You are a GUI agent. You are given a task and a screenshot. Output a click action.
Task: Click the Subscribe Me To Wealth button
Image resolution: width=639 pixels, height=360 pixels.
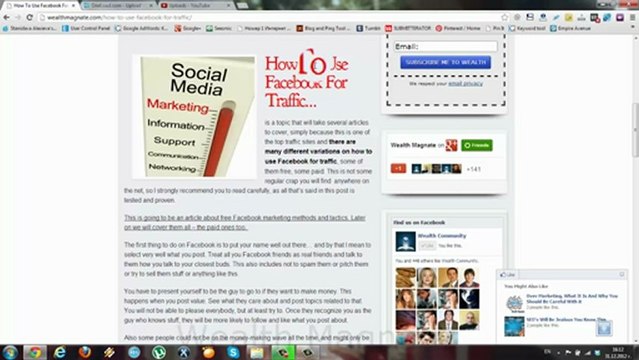click(445, 62)
